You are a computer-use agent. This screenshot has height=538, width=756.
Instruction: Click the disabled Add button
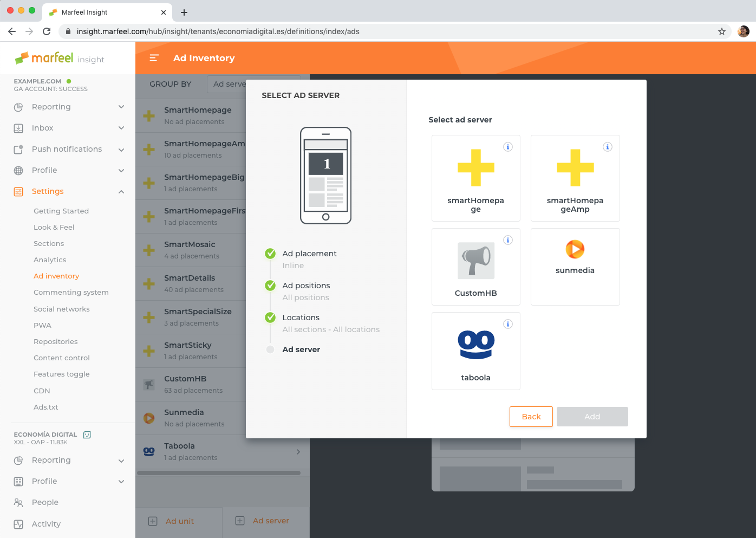coord(592,417)
